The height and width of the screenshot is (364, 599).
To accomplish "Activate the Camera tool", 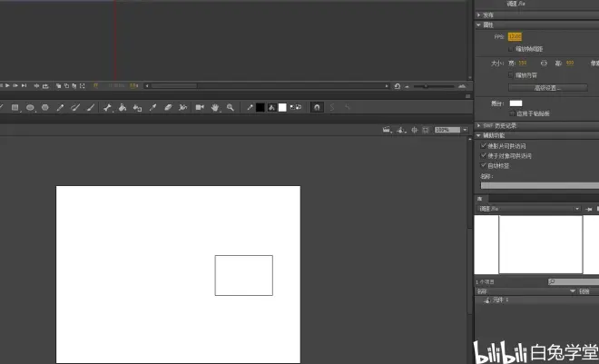I will [200, 107].
